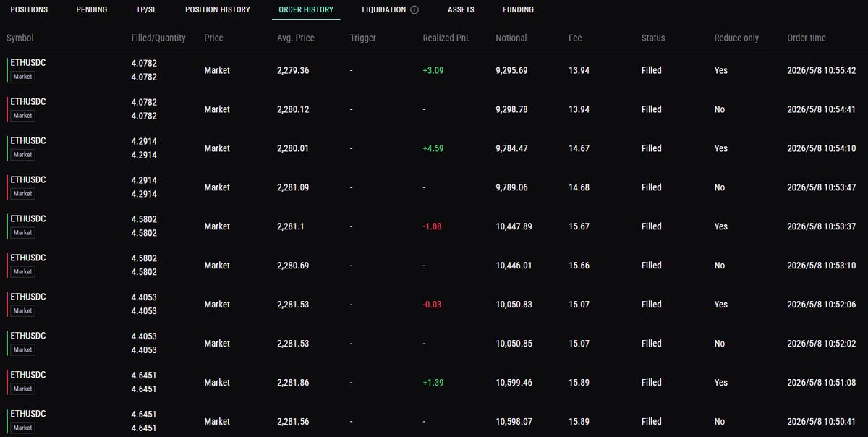Click average price 2,281.86
The width and height of the screenshot is (868, 437).
pos(293,383)
